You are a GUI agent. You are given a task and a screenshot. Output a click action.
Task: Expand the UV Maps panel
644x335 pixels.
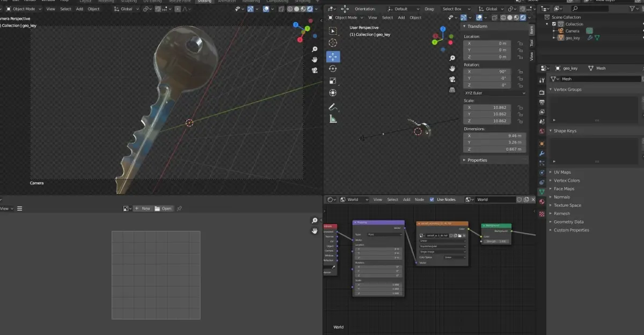coord(562,172)
